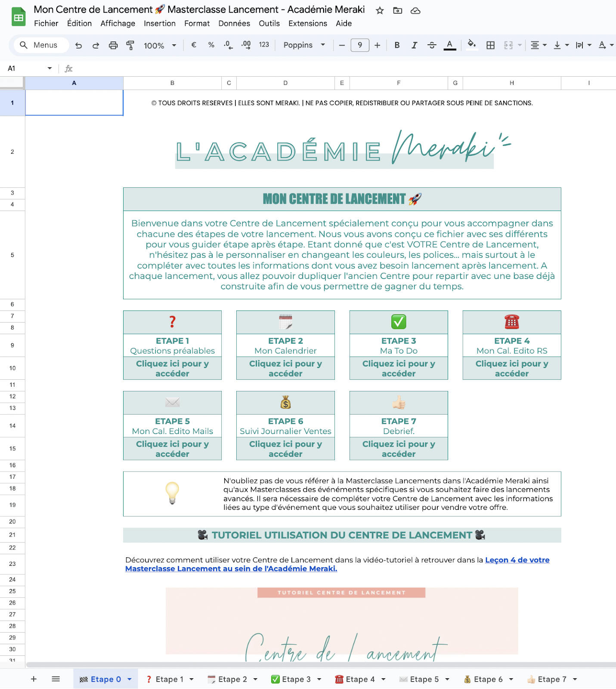616x689 pixels.
Task: Apply percent number format
Action: tap(211, 45)
